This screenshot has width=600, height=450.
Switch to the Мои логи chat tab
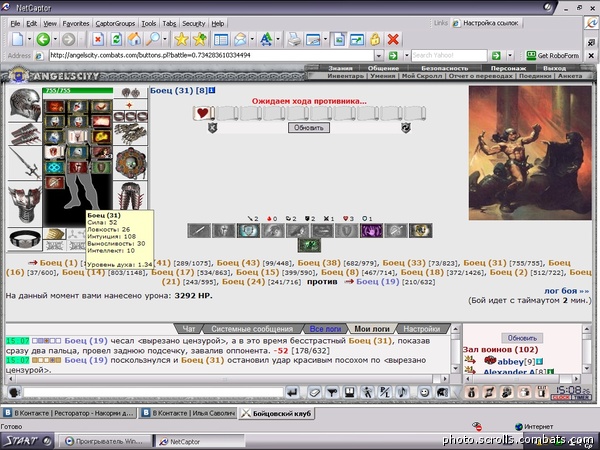(374, 328)
